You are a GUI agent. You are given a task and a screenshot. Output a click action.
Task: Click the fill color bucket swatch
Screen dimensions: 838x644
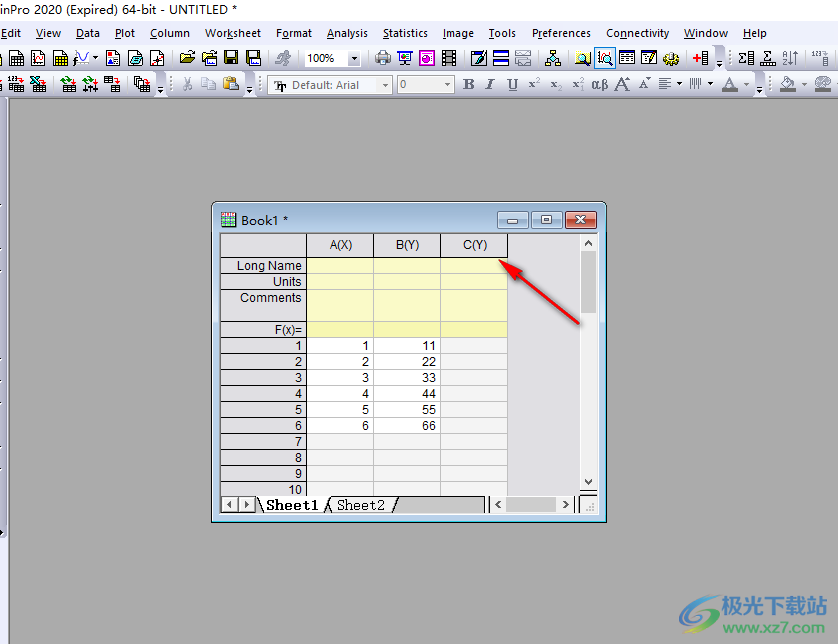pos(788,84)
